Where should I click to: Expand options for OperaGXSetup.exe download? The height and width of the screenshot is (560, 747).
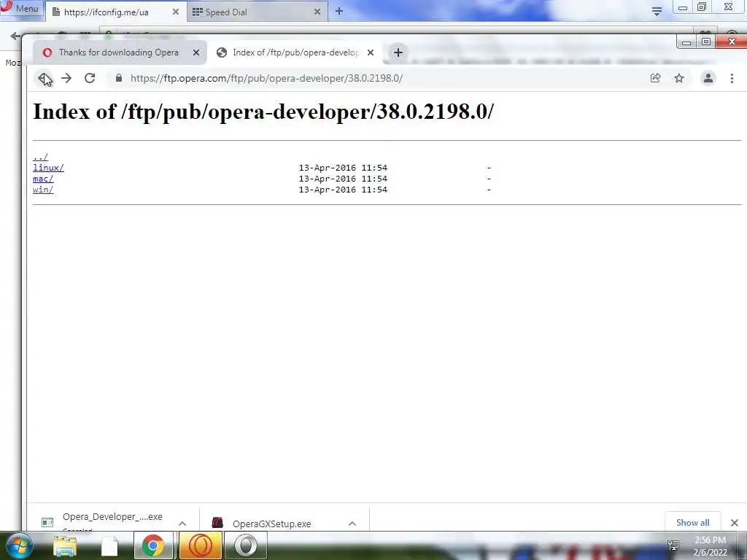[x=352, y=524]
